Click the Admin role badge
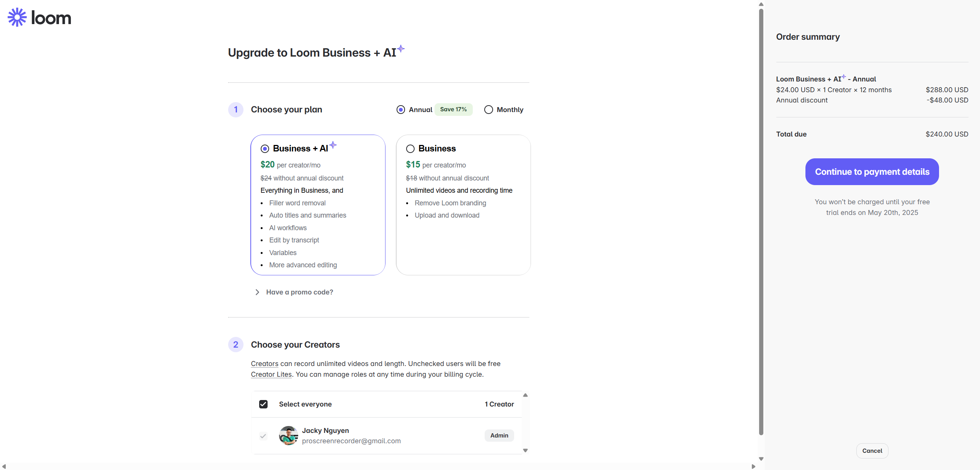This screenshot has width=980, height=470. pyautogui.click(x=499, y=435)
